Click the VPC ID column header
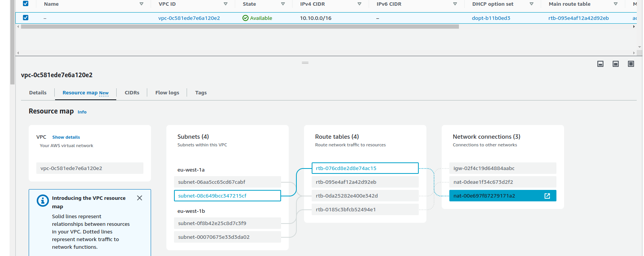The image size is (644, 256). point(167,4)
